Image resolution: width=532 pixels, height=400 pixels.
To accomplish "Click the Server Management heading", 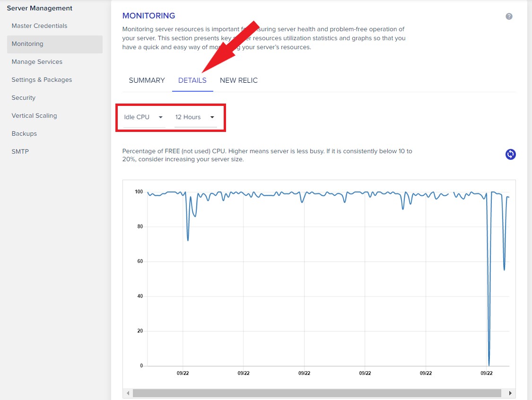I will [39, 8].
